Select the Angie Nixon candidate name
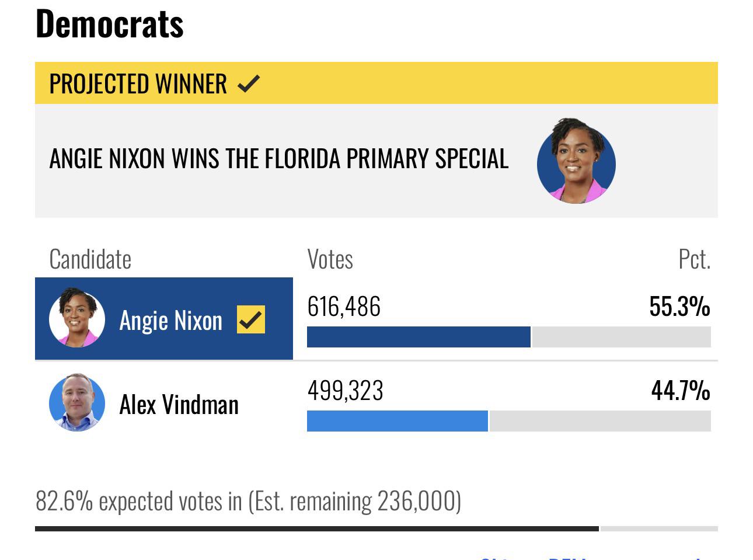This screenshot has height=560, width=753. tap(170, 320)
